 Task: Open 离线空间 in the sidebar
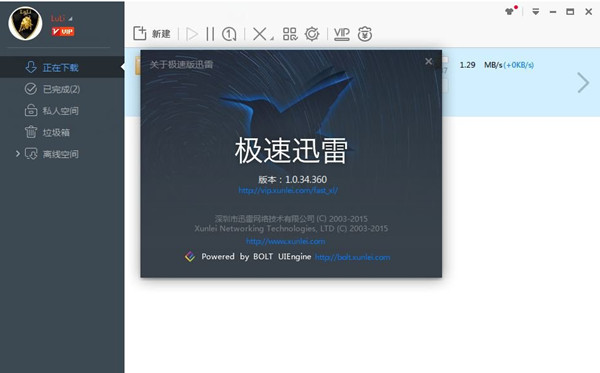(x=62, y=154)
